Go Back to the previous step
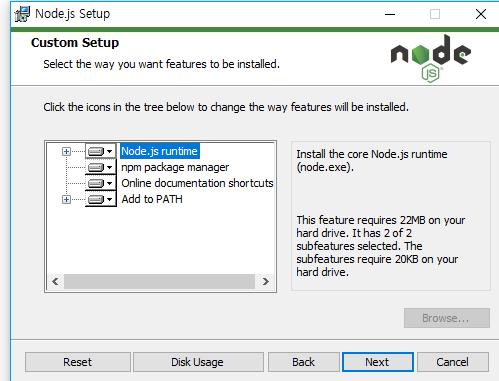 click(x=304, y=362)
